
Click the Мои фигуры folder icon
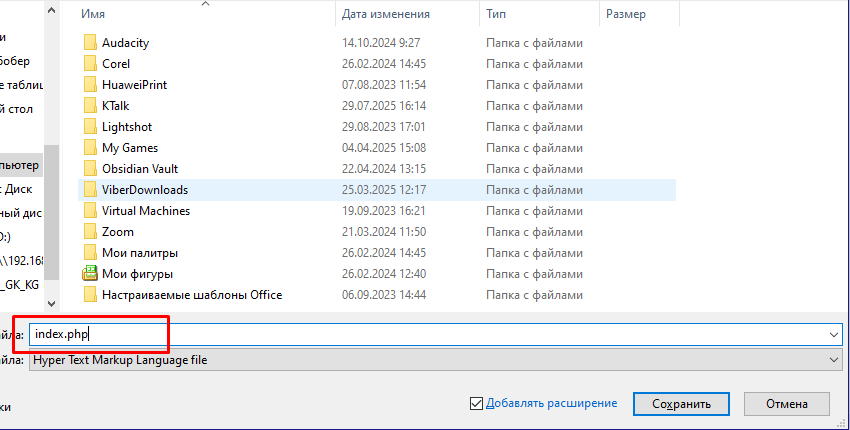tap(90, 274)
